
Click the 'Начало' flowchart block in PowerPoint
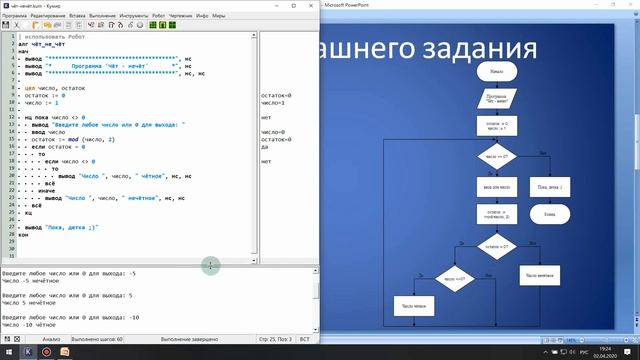coord(497,71)
